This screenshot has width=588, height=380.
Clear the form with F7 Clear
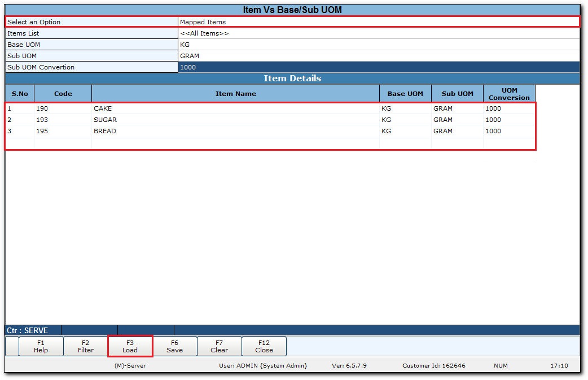click(x=220, y=346)
